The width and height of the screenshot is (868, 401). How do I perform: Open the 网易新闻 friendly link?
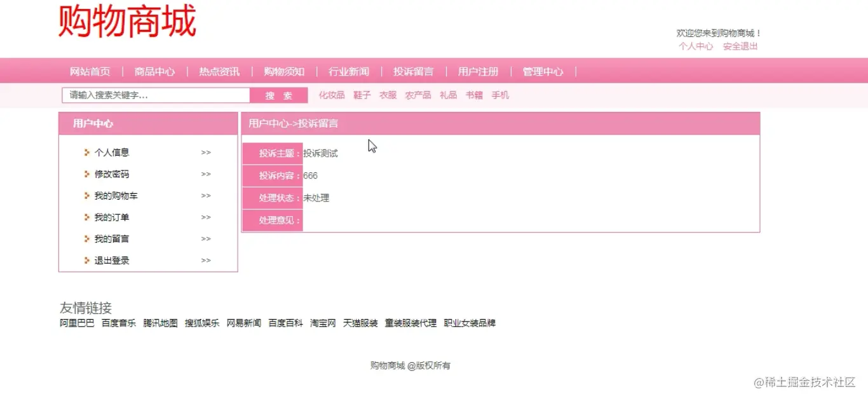(244, 323)
